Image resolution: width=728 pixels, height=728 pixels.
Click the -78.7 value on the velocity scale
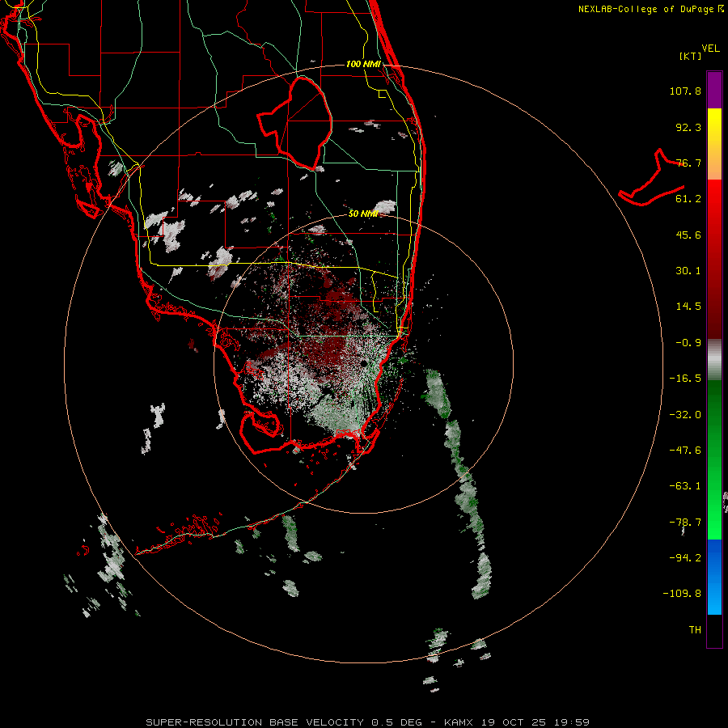tap(685, 523)
